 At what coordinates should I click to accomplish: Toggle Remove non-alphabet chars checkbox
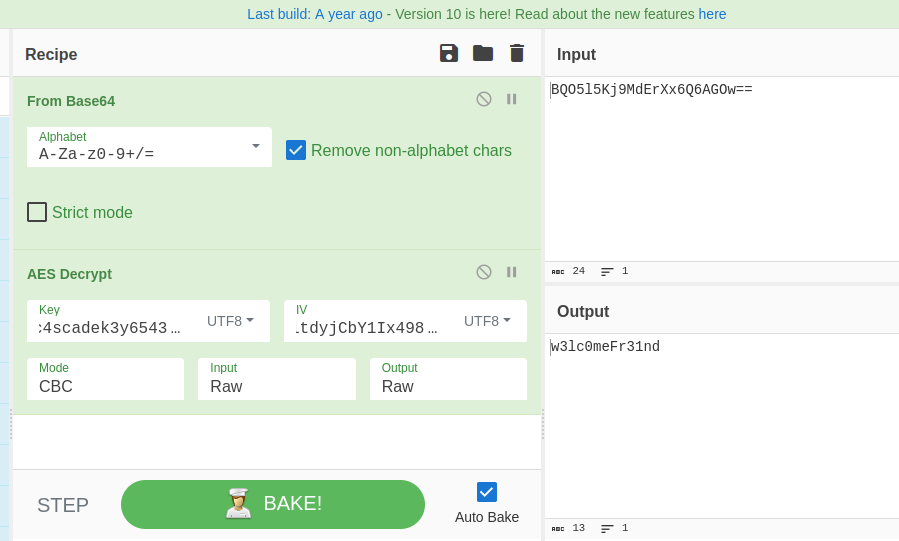coord(296,150)
